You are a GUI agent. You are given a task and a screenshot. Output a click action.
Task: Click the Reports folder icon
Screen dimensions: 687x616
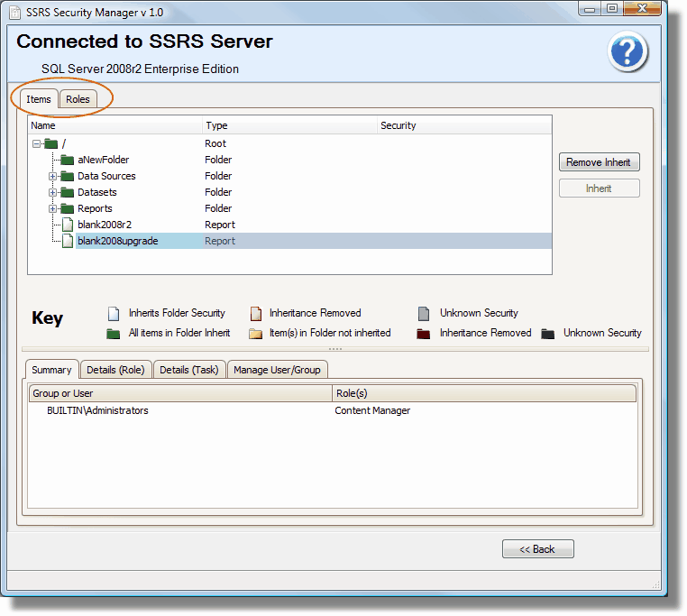pyautogui.click(x=67, y=208)
